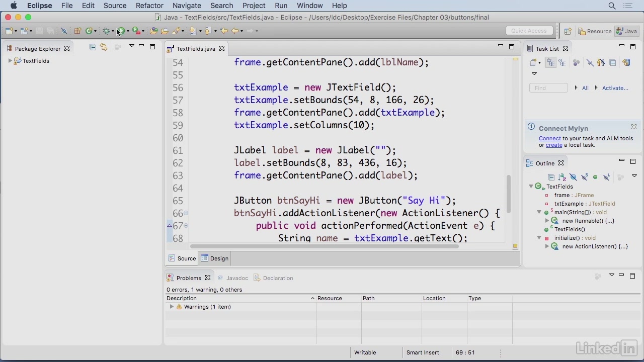Toggle Link with Editor in Package Explorer
The width and height of the screenshot is (644, 362).
coord(104,47)
